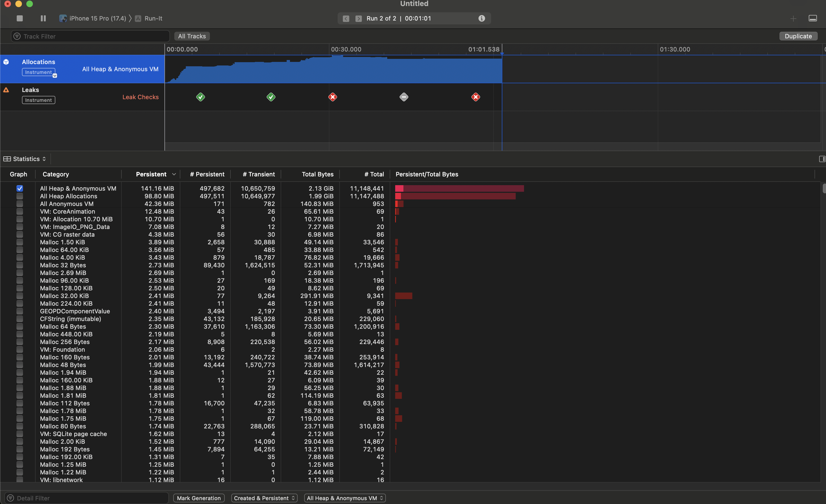Click the Mark Generation button
This screenshot has height=504, width=826.
click(x=198, y=498)
